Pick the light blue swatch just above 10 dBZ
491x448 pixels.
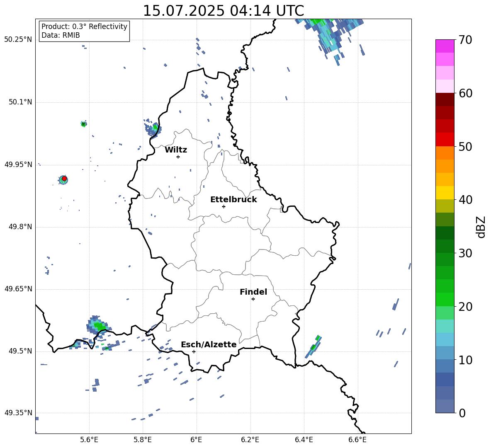tap(445, 353)
